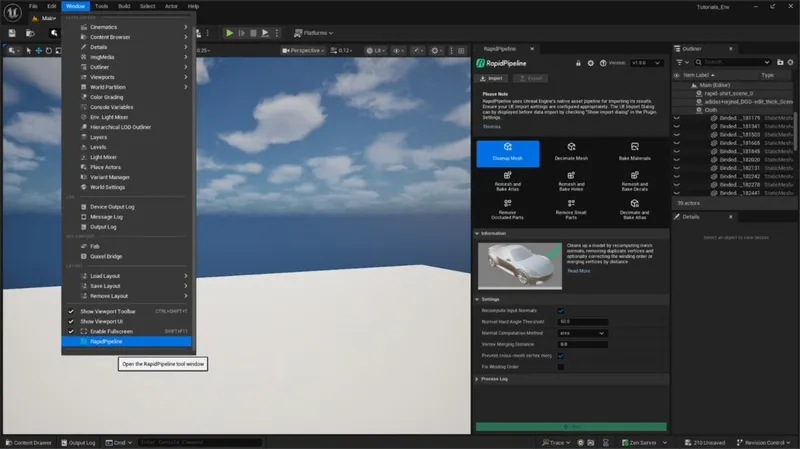The width and height of the screenshot is (800, 449).
Task: Toggle Prevent cross-mesh vertex merge checkbox
Action: point(561,356)
